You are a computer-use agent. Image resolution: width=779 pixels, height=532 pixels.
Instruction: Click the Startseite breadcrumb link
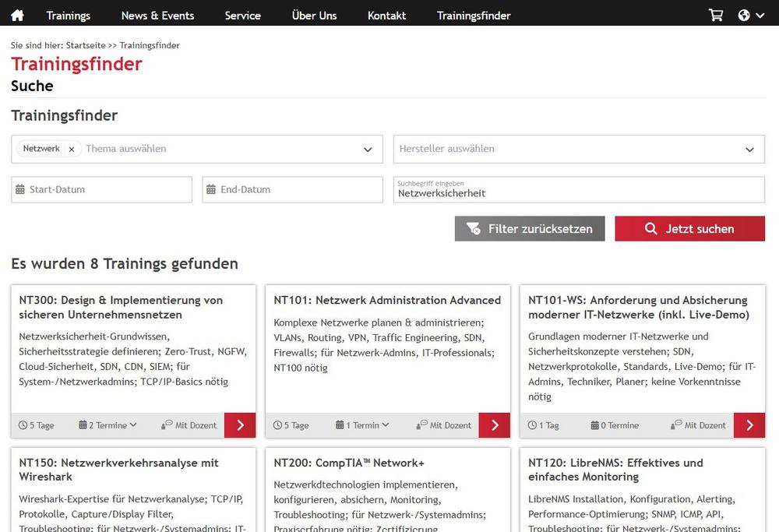pyautogui.click(x=86, y=45)
